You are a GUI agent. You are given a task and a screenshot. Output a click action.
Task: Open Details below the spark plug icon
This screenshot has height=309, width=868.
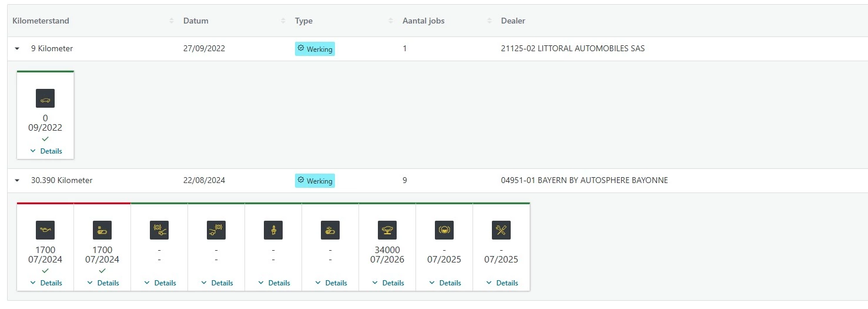(274, 283)
